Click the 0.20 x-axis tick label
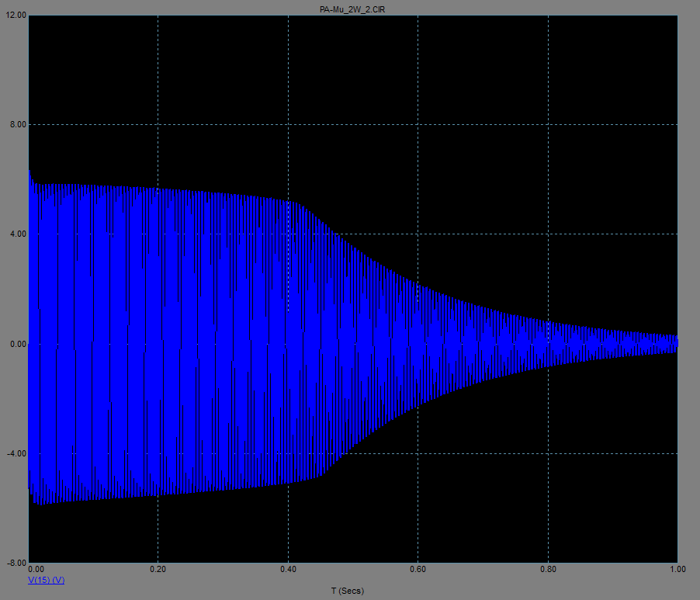Screen dimensions: 700x600 click(x=158, y=570)
